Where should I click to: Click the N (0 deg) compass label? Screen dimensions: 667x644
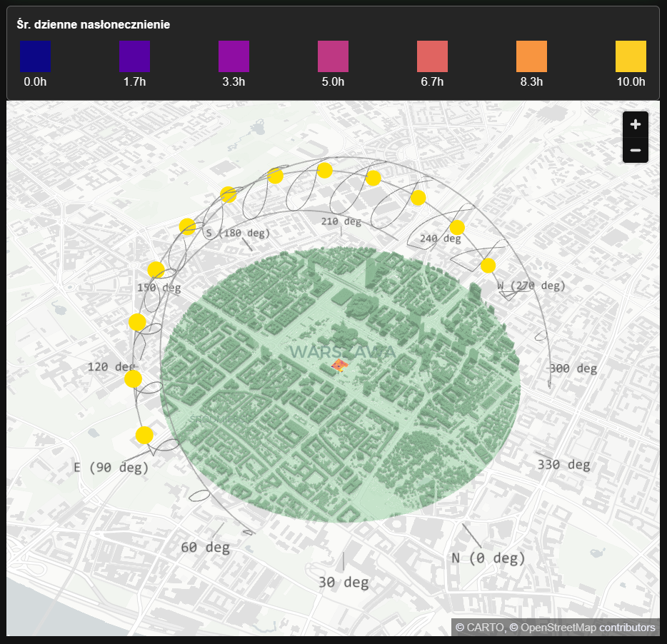pos(488,558)
